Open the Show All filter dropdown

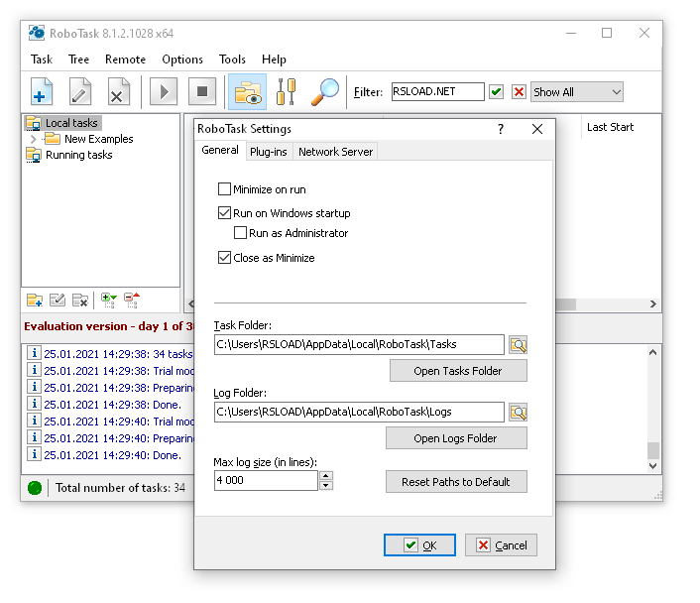(577, 92)
